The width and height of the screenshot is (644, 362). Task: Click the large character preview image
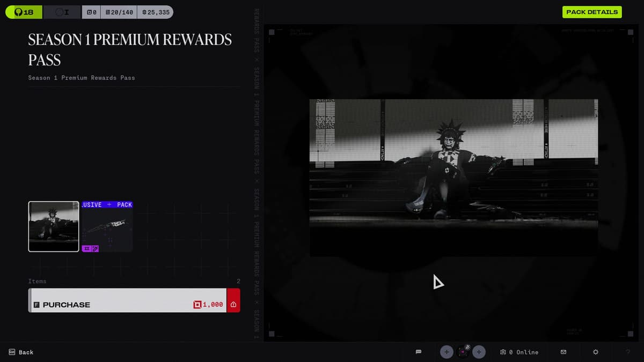[453, 178]
